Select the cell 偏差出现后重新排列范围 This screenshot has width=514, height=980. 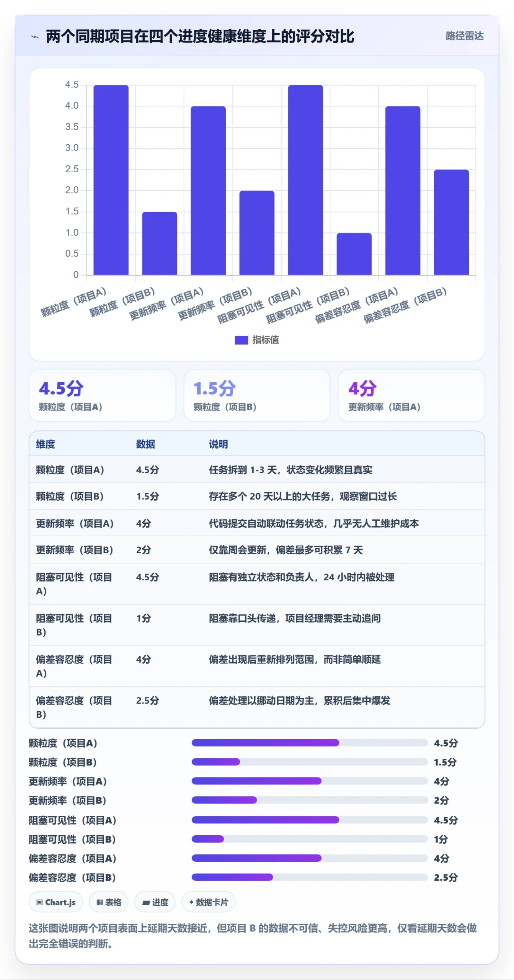(295, 659)
